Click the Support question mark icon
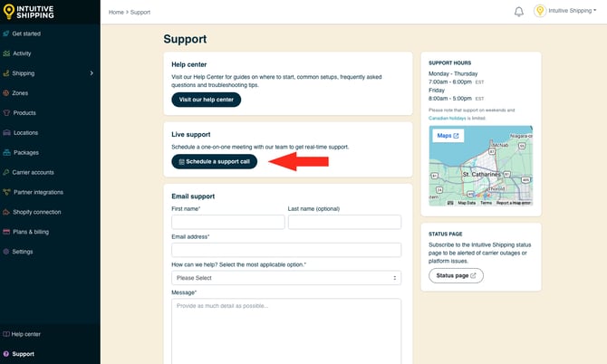The image size is (607, 364). [6, 353]
